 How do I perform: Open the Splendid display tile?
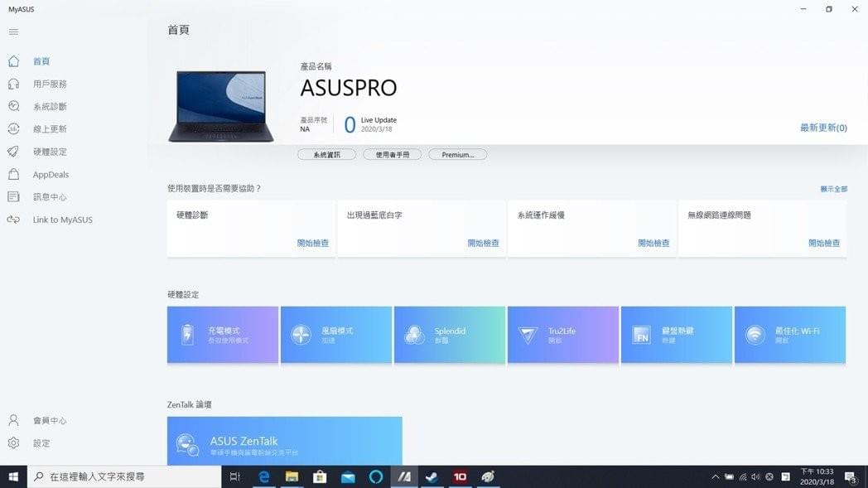[450, 335]
